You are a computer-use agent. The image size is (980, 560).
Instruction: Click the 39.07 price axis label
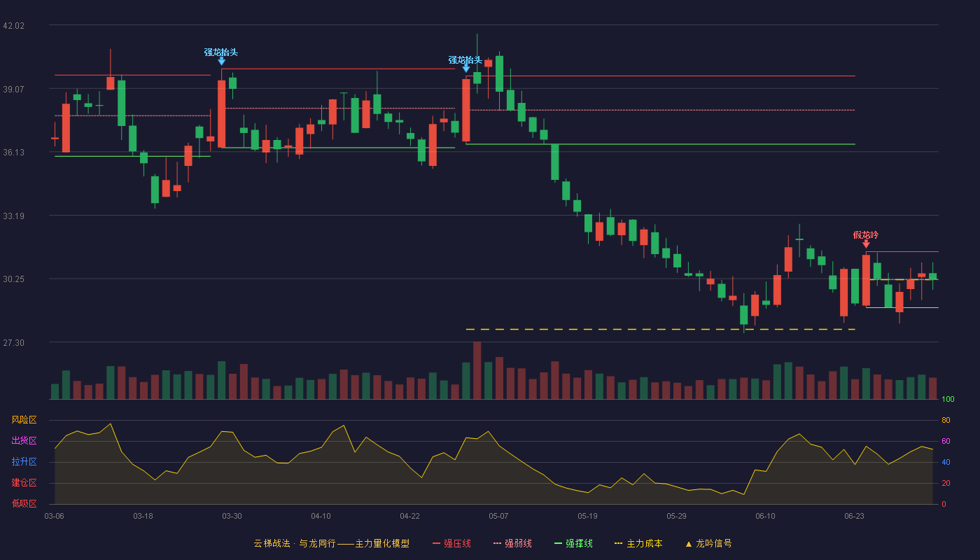13,89
